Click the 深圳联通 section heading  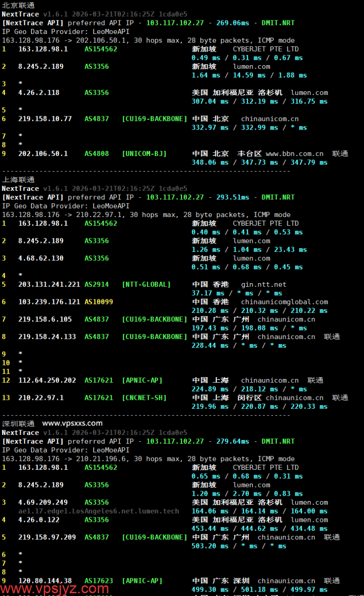[x=18, y=424]
